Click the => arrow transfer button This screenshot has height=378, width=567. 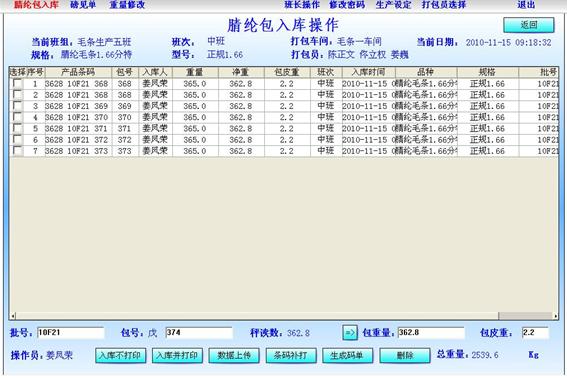350,333
